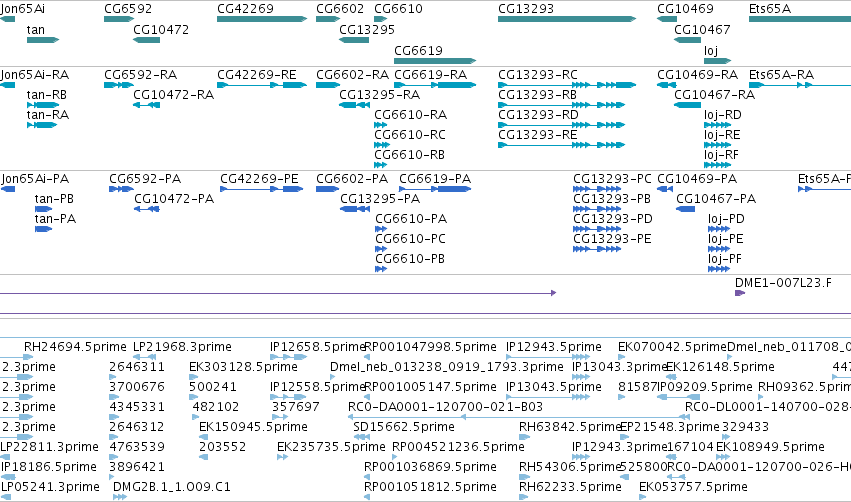851x502 pixels.
Task: Select EST EK053757.5prime
Action: 693,487
